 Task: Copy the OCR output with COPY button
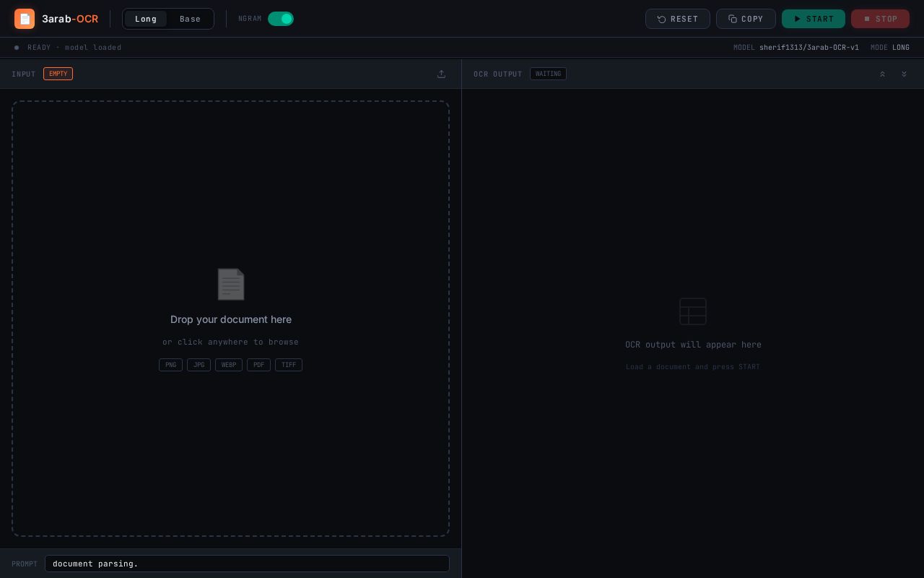746,19
